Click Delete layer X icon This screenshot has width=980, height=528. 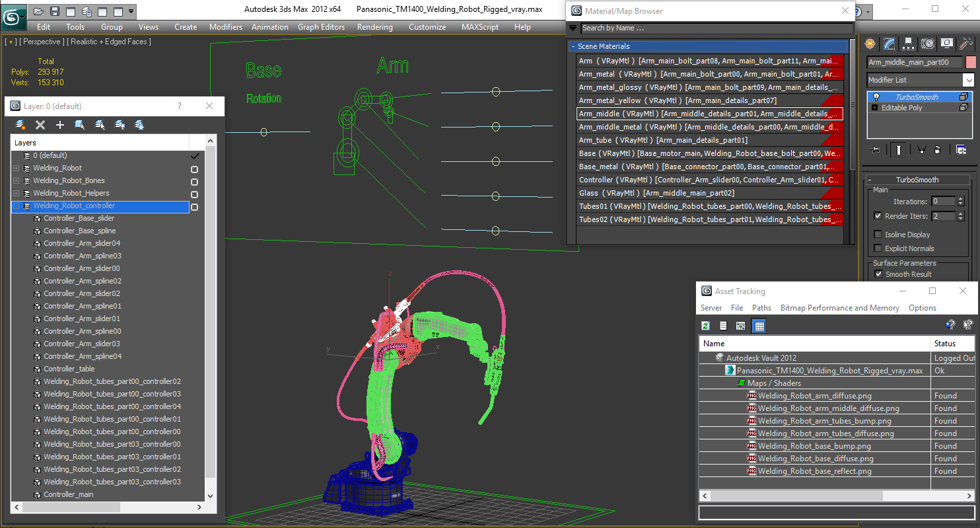pyautogui.click(x=40, y=125)
